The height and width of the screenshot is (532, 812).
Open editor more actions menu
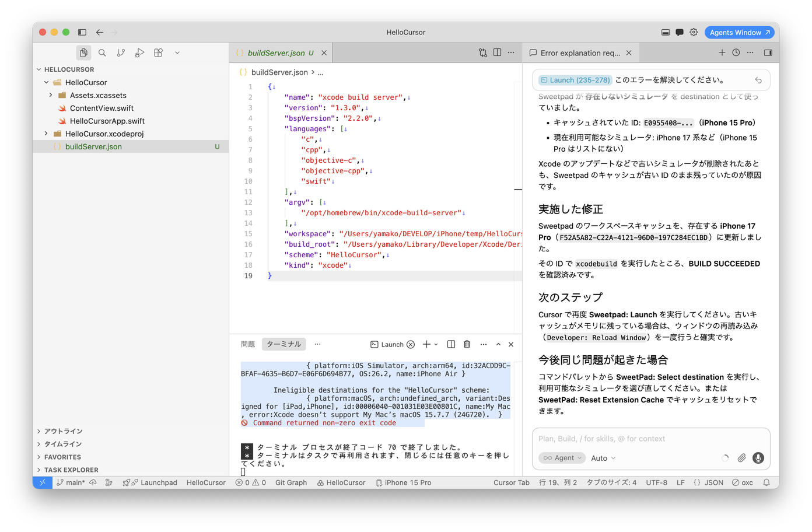pyautogui.click(x=511, y=52)
